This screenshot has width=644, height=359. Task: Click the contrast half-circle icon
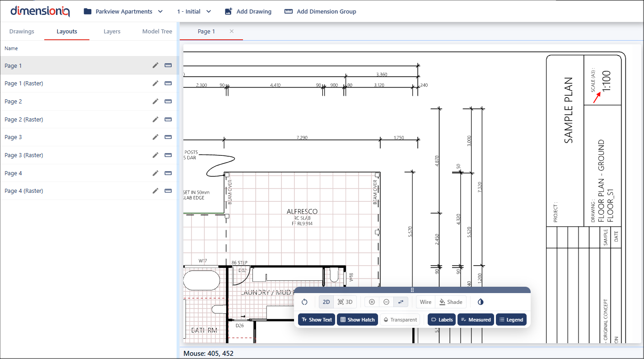481,302
